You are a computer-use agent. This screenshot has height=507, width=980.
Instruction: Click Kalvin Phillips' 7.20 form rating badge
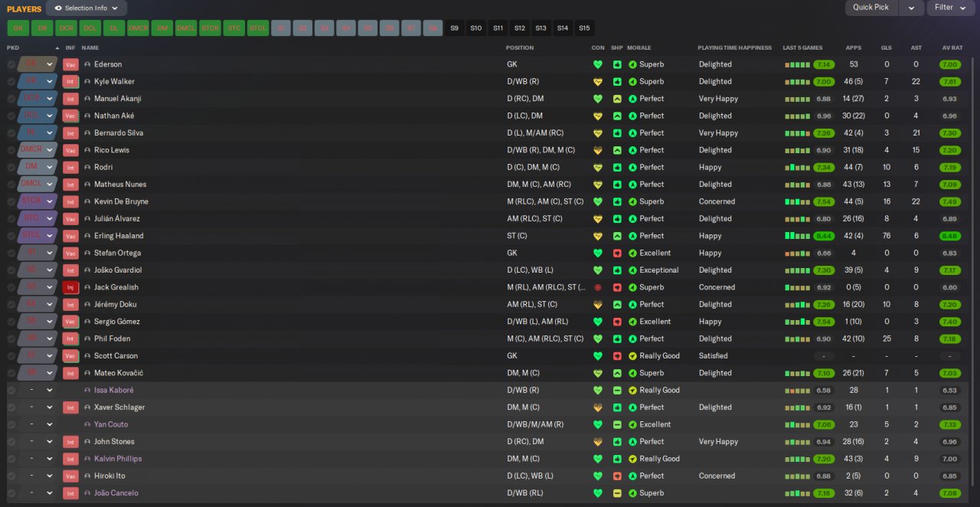click(x=824, y=459)
